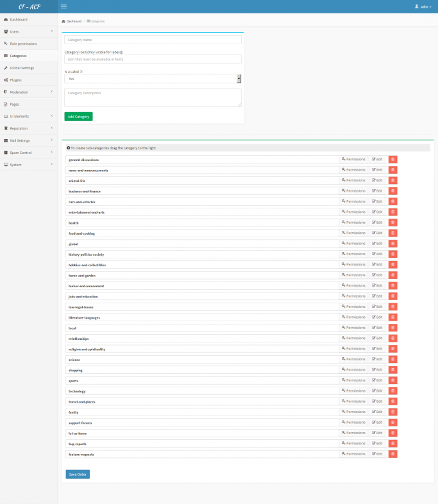Click the Category Description textarea
The image size is (438, 504).
(153, 97)
